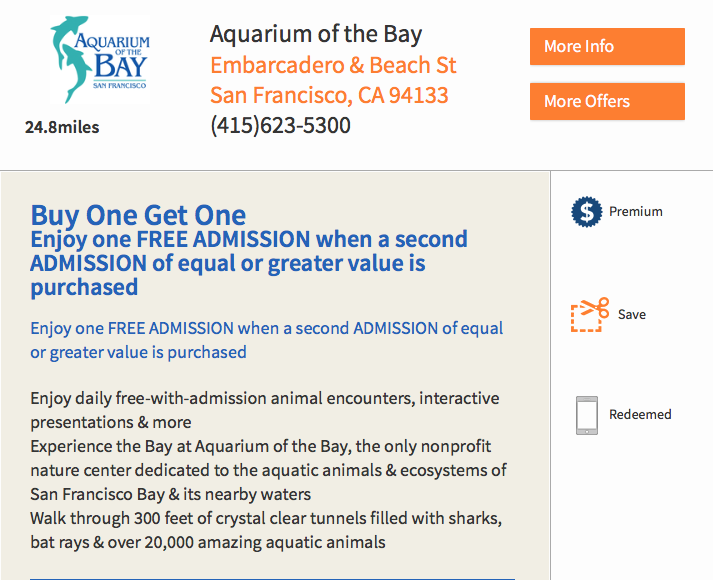Open the More Info button
The height and width of the screenshot is (580, 713).
[x=607, y=46]
